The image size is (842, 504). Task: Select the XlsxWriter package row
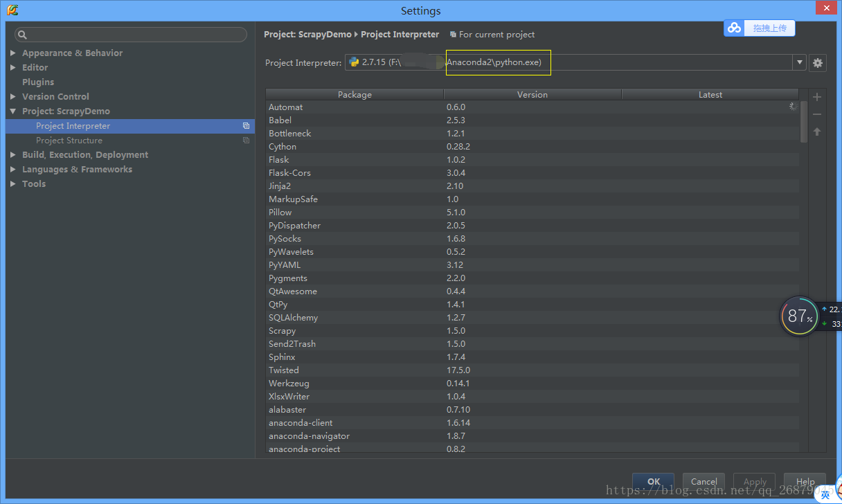point(532,397)
